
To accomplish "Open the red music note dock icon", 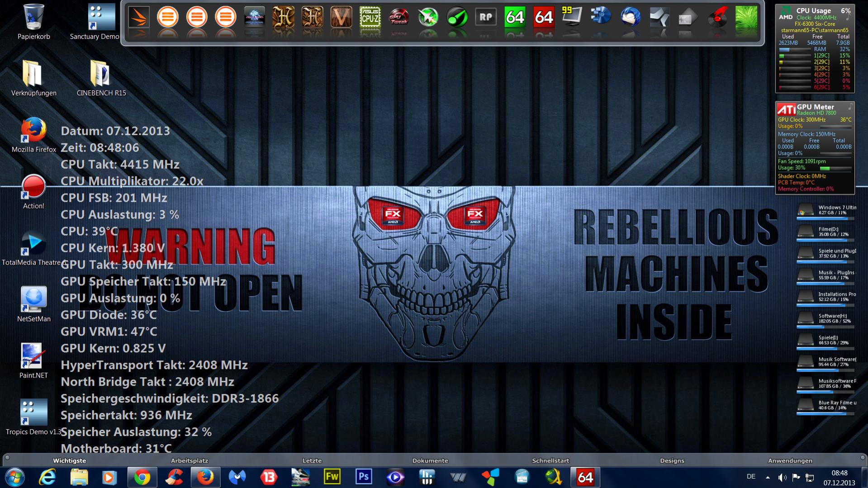I will point(717,18).
